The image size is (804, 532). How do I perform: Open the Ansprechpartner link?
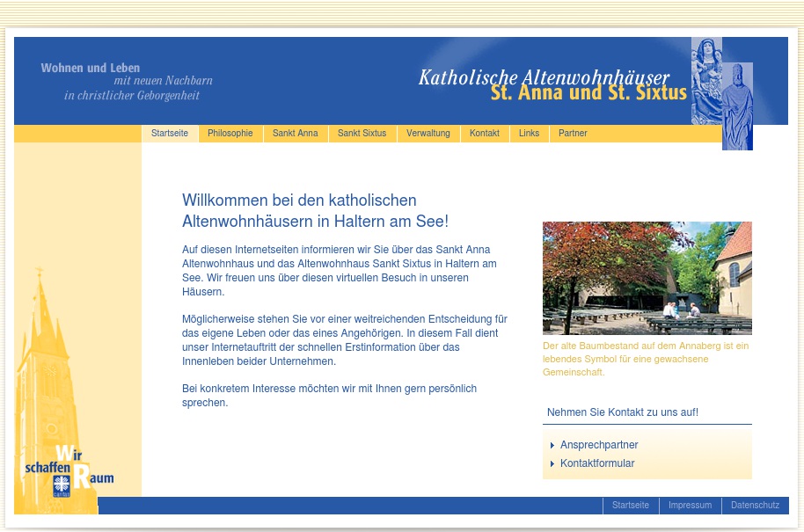599,445
